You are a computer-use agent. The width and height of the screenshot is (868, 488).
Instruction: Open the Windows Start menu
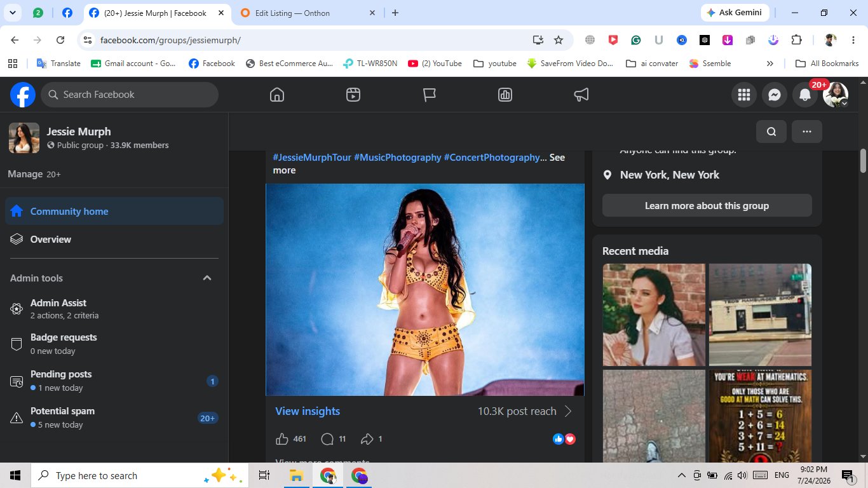tap(15, 475)
